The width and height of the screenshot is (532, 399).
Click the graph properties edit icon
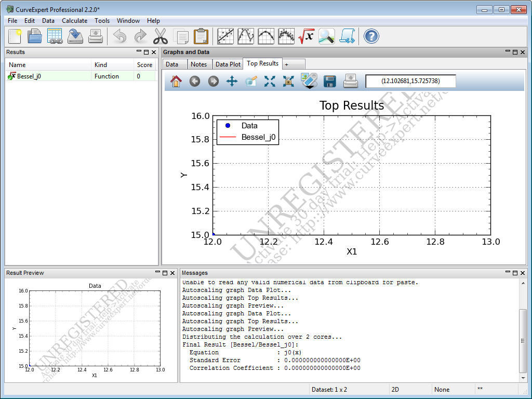tap(251, 82)
